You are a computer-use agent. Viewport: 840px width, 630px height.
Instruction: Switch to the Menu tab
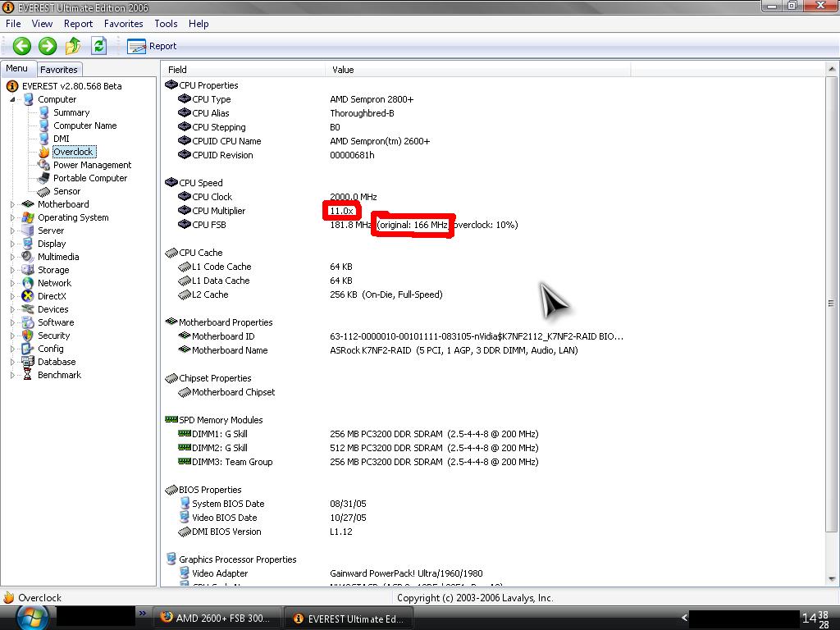[17, 69]
